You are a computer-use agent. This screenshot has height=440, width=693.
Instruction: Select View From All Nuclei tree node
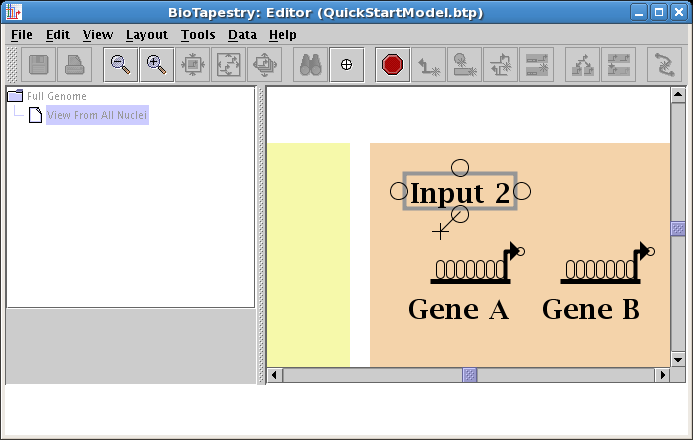[96, 115]
